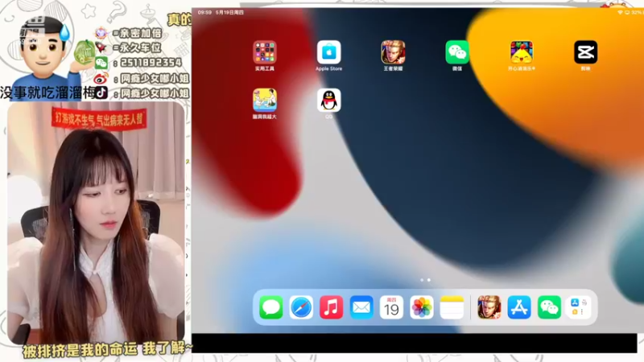Viewport: 644px width, 362px height.
Task: Tap the 09:59 clock in status bar
Action: coord(204,12)
